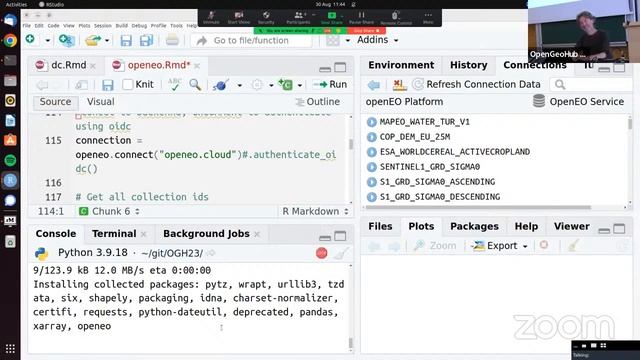The width and height of the screenshot is (640, 360).
Task: Open the Chunk 6 navigator dropdown
Action: 109,211
